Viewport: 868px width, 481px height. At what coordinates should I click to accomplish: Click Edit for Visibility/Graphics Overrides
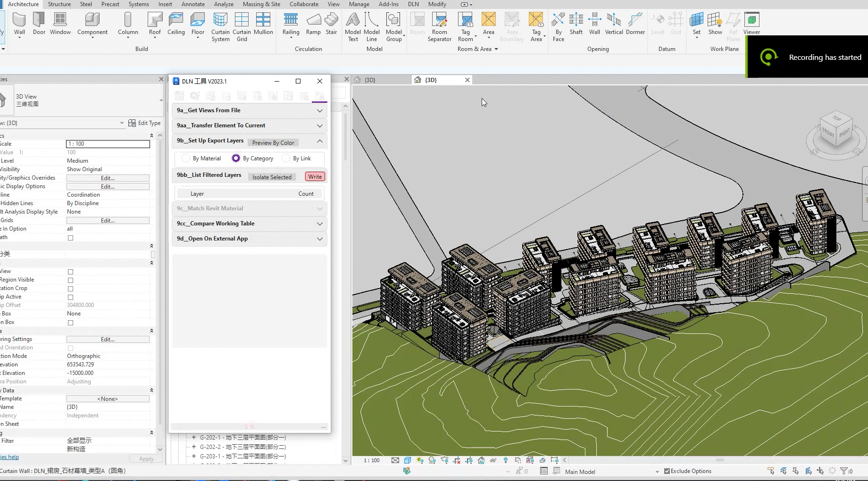point(108,178)
